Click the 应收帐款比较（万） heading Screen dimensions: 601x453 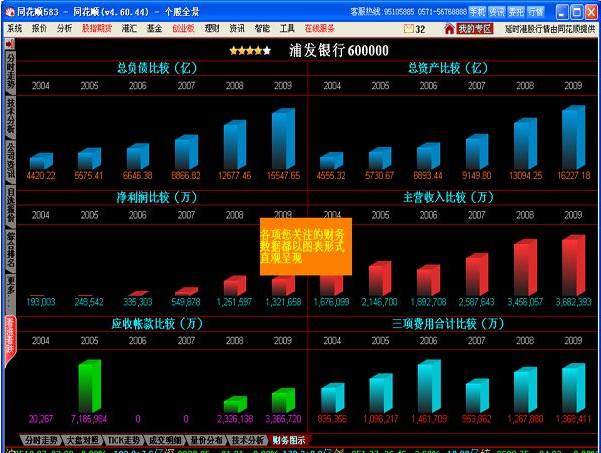coord(157,323)
